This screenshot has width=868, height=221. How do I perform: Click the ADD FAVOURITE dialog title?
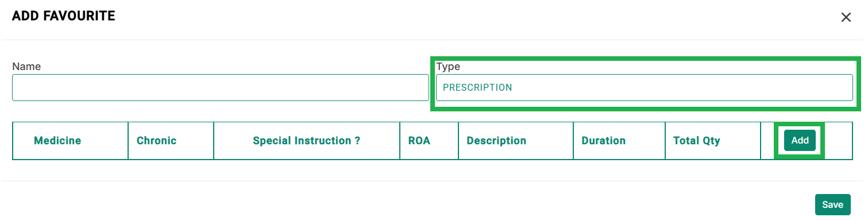(64, 16)
